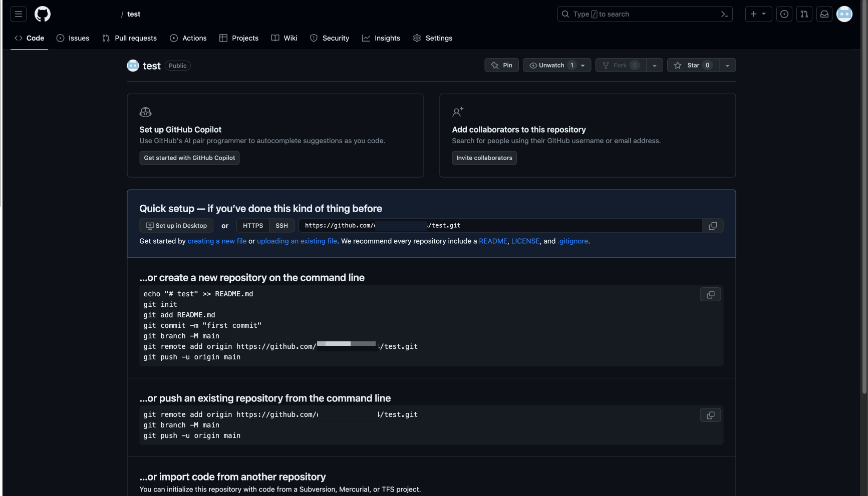Viewport: 868px width, 496px height.
Task: Set up in Desktop
Action: click(x=176, y=226)
